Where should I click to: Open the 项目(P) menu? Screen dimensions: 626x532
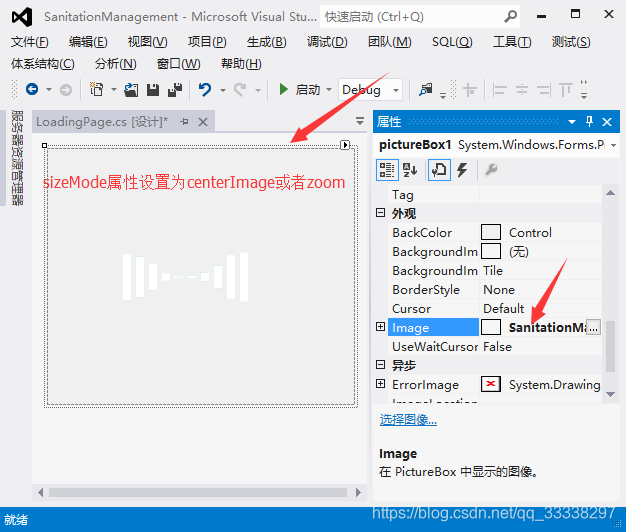[207, 42]
